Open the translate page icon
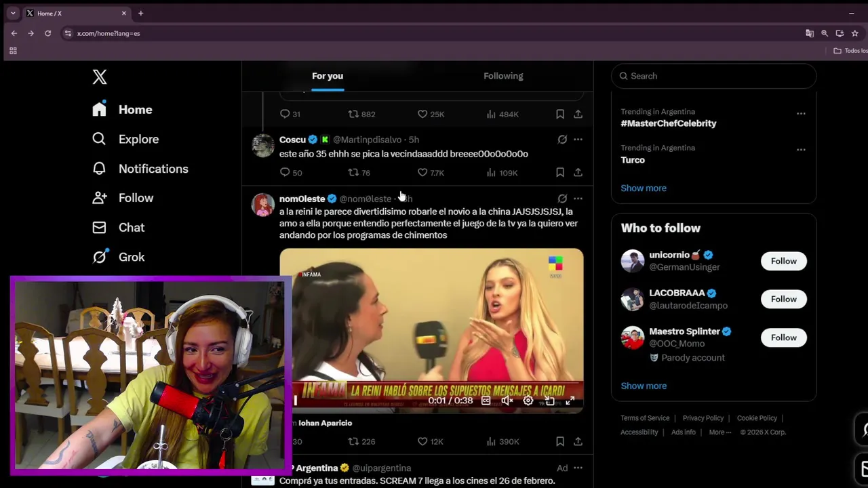The image size is (868, 488). [x=809, y=33]
